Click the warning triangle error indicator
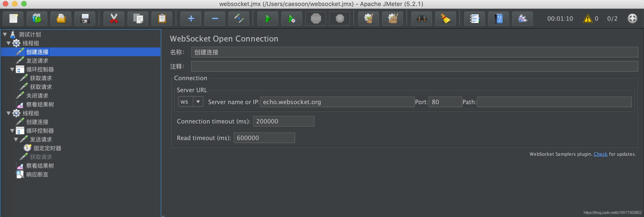Screen dimensions: 644x217 point(588,18)
